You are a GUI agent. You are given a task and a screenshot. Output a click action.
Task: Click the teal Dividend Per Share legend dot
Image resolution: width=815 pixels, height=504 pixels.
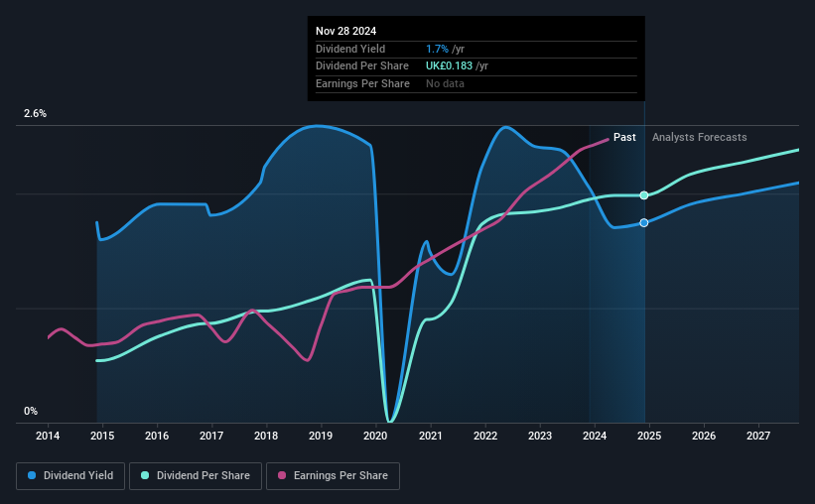coord(145,475)
